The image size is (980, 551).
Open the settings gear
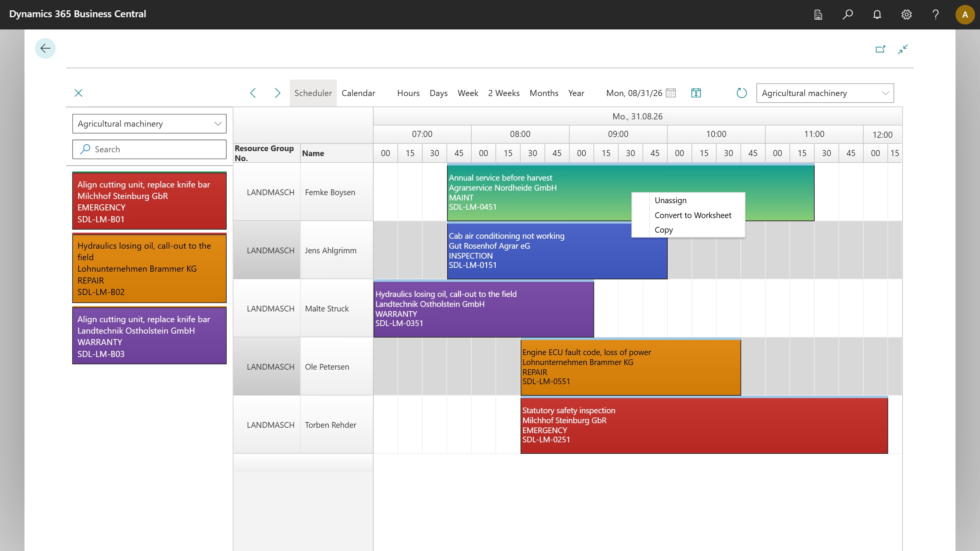coord(906,15)
